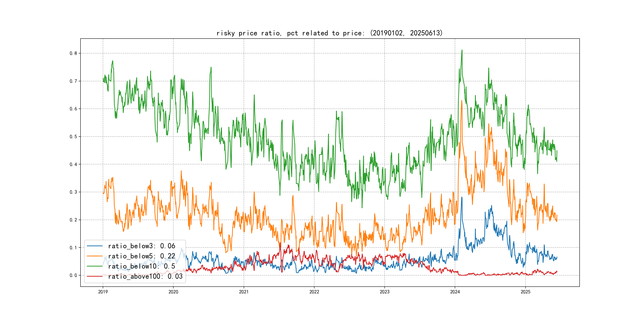Click the 0.8 y-axis tick label
Image resolution: width=644 pixels, height=322 pixels.
73,53
